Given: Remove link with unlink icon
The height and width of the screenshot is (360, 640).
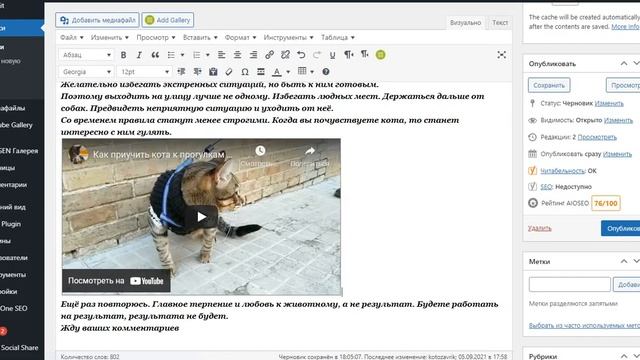Looking at the screenshot, I should pos(285,55).
